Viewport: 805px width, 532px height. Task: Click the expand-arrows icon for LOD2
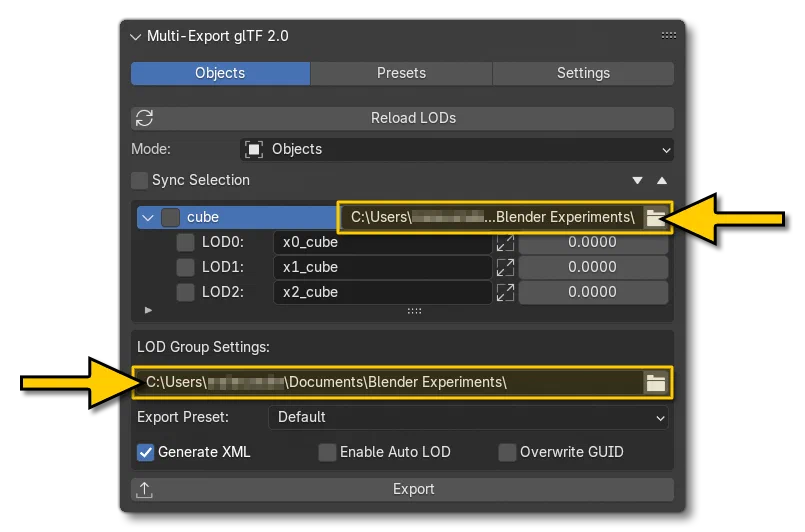coord(505,293)
